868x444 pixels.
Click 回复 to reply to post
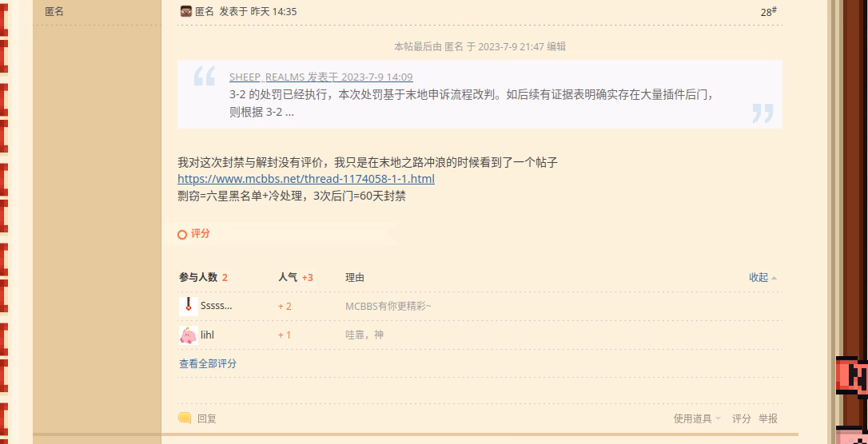click(x=207, y=418)
